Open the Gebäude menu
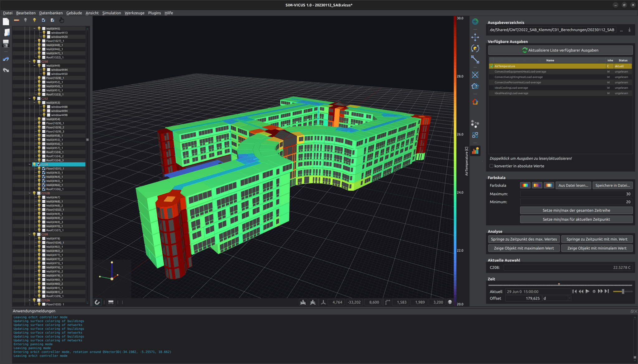 [74, 13]
